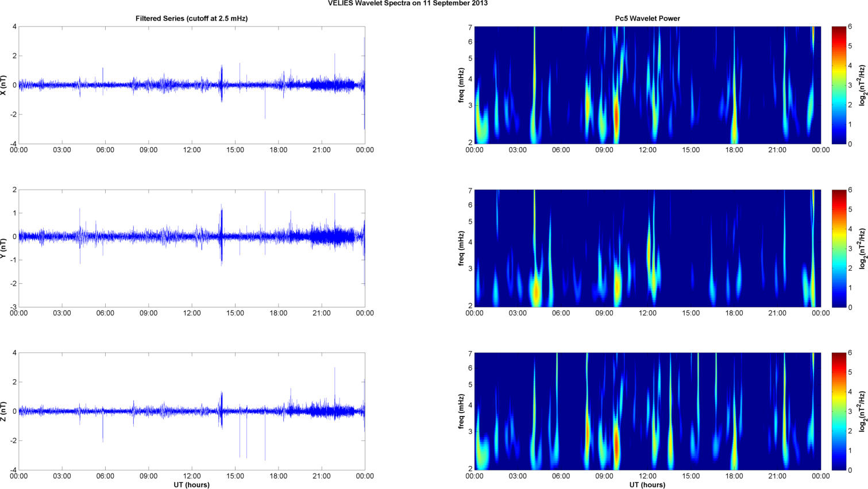This screenshot has width=868, height=489.
Task: Click the main title 'VELIES Wavelet Spectra on 11 September 2013'
Action: coord(408,3)
